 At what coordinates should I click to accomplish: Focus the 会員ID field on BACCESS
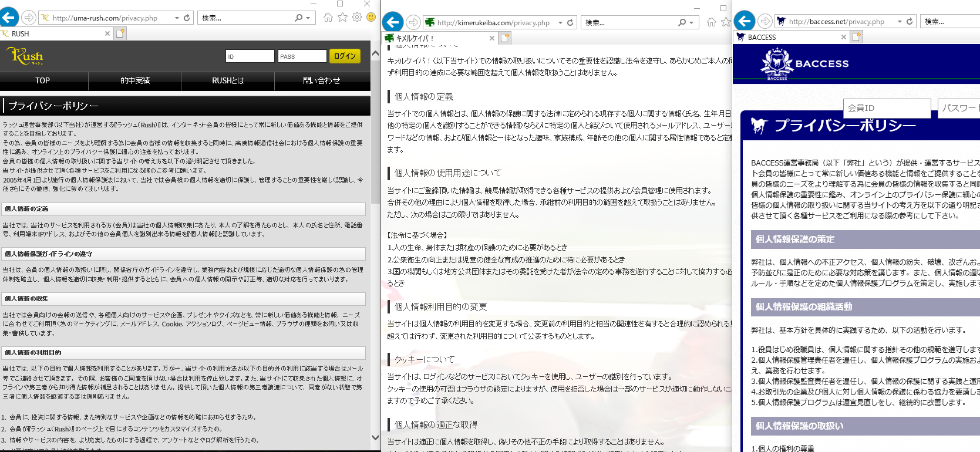[887, 108]
